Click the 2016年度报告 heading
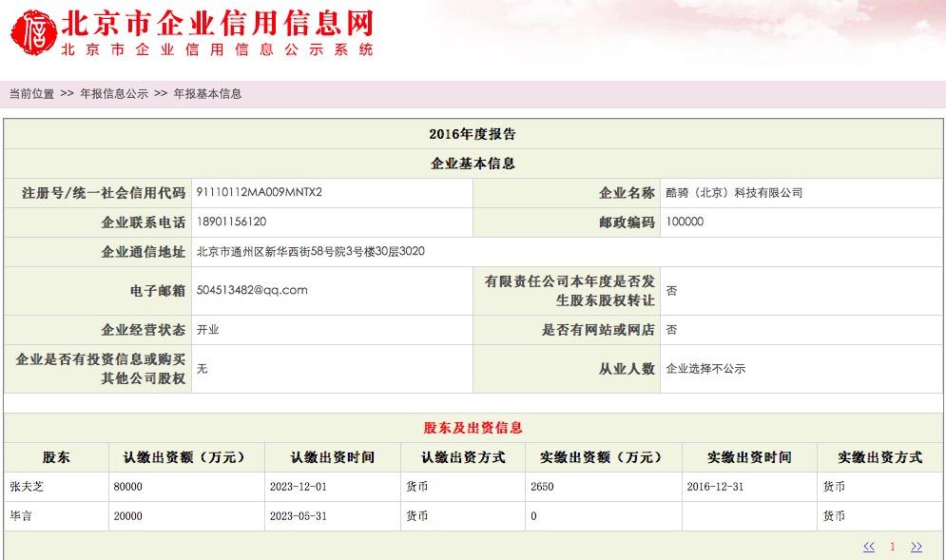The image size is (946, 560). point(473,134)
